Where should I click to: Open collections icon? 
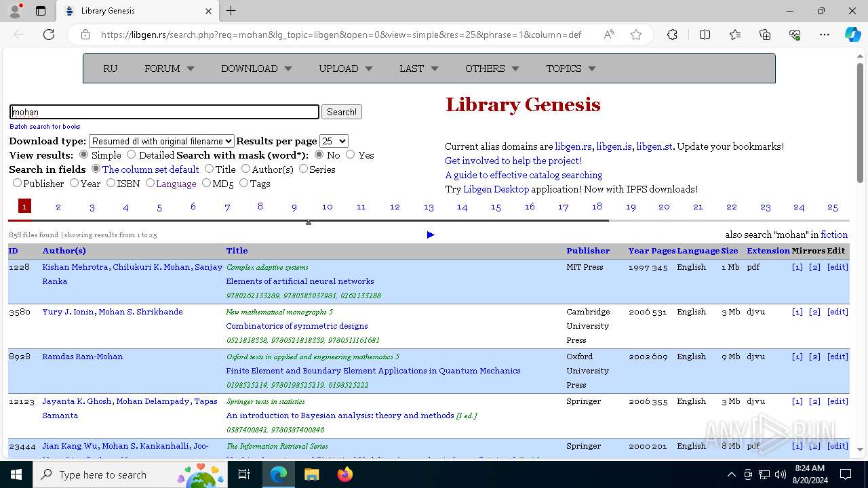click(765, 35)
